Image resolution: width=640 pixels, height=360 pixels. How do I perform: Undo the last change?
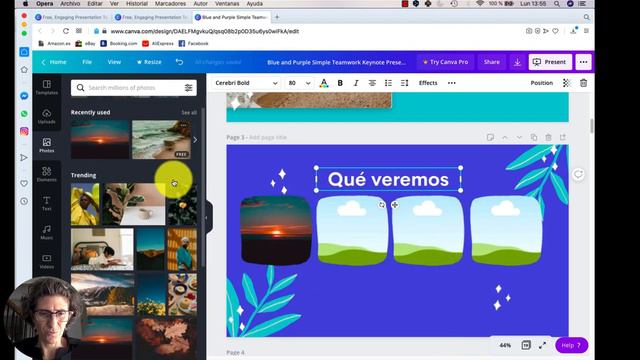179,62
